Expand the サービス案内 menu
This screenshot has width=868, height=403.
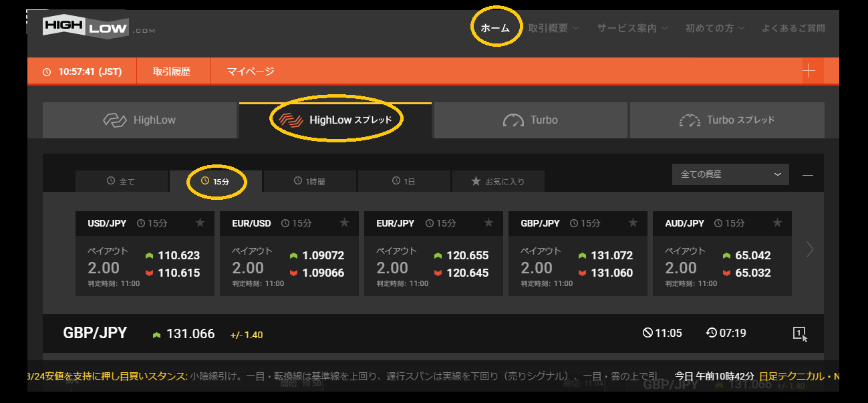631,28
